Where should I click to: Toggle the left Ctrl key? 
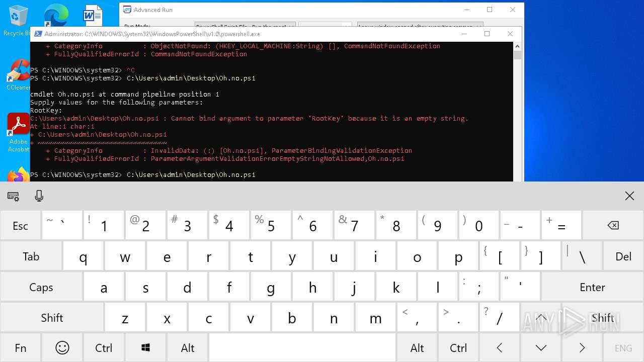104,347
